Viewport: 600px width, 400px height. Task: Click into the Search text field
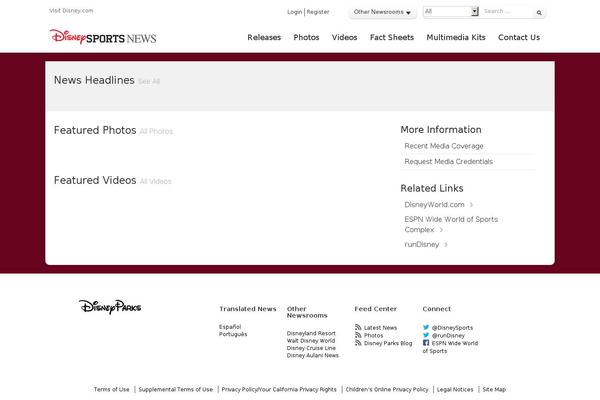[505, 12]
